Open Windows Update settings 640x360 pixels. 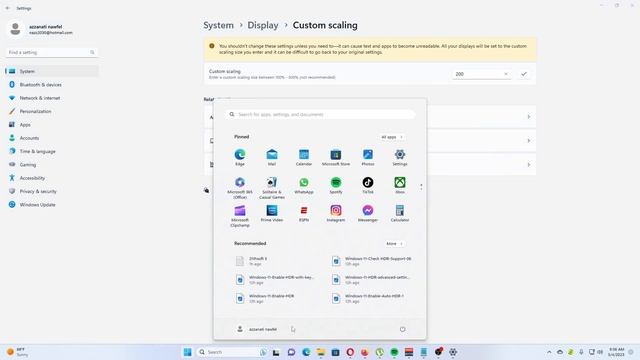(x=52, y=204)
